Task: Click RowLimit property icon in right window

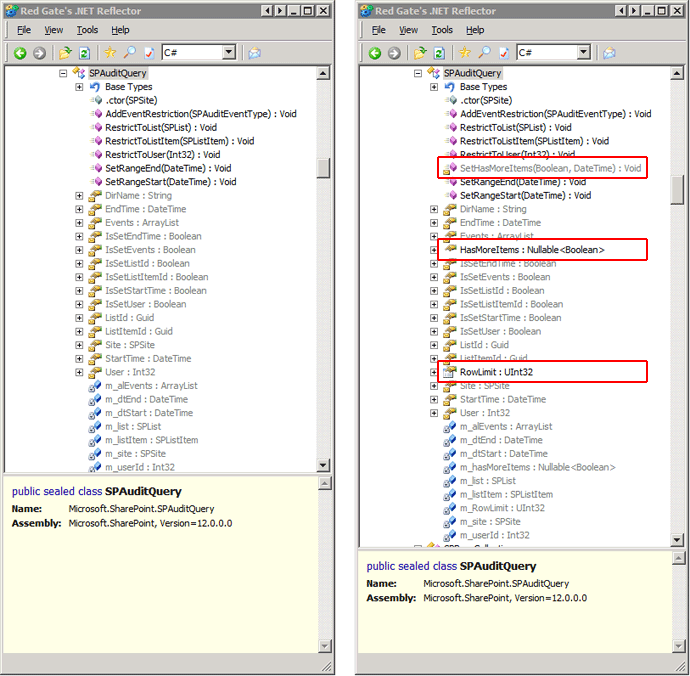Action: coord(449,372)
